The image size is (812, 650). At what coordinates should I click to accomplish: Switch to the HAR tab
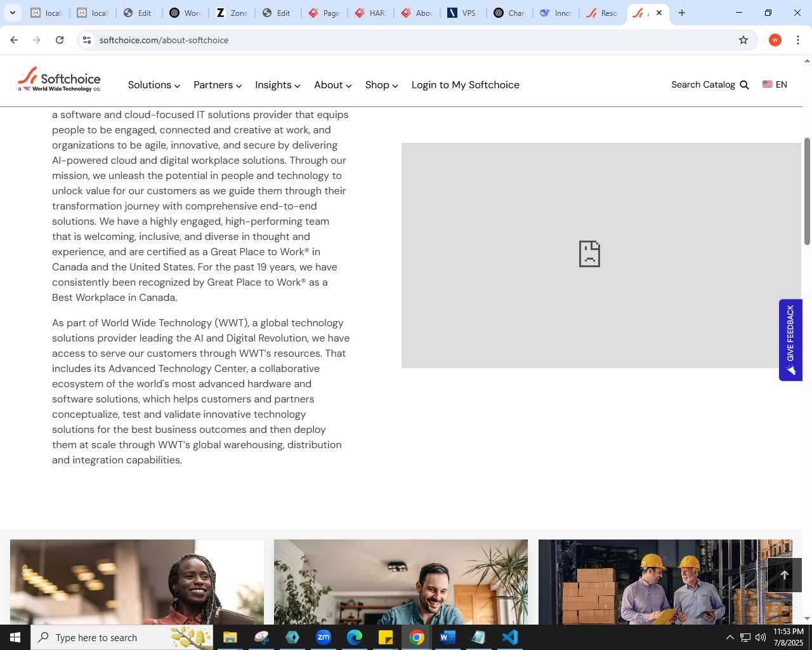[x=370, y=13]
